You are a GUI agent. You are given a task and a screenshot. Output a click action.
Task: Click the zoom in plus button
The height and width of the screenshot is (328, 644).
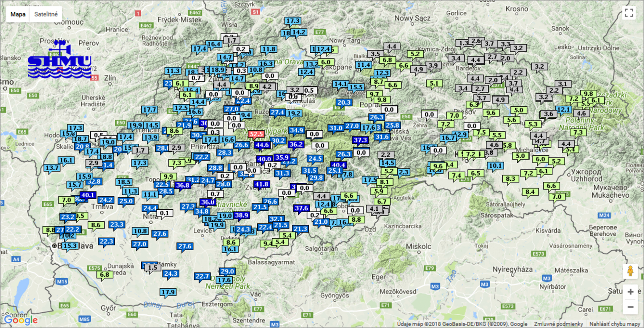click(630, 292)
